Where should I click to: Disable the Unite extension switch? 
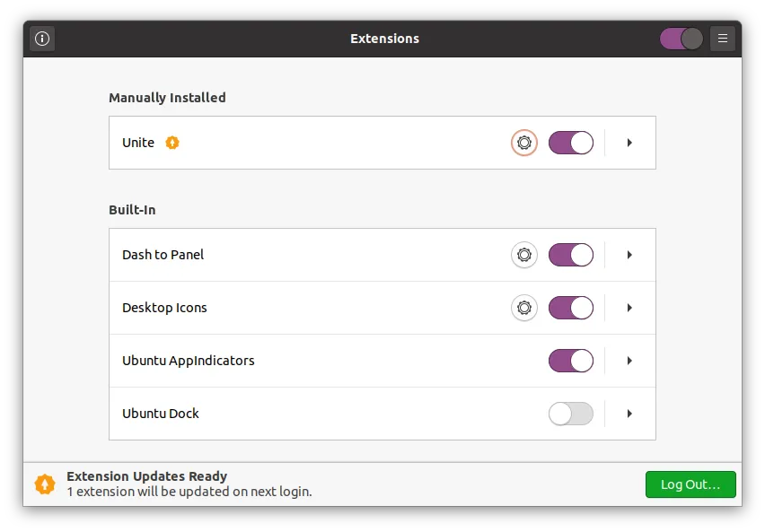point(571,143)
